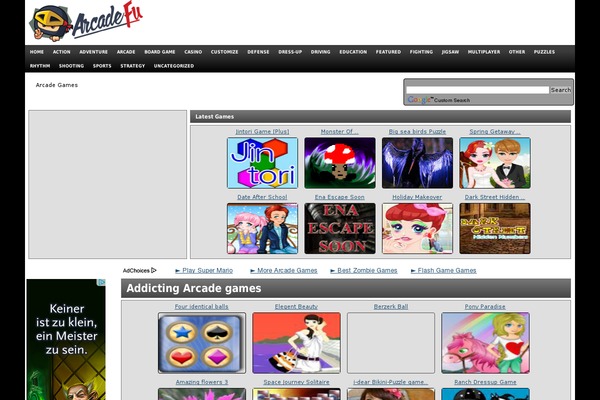Open the Date After School link

click(x=262, y=197)
